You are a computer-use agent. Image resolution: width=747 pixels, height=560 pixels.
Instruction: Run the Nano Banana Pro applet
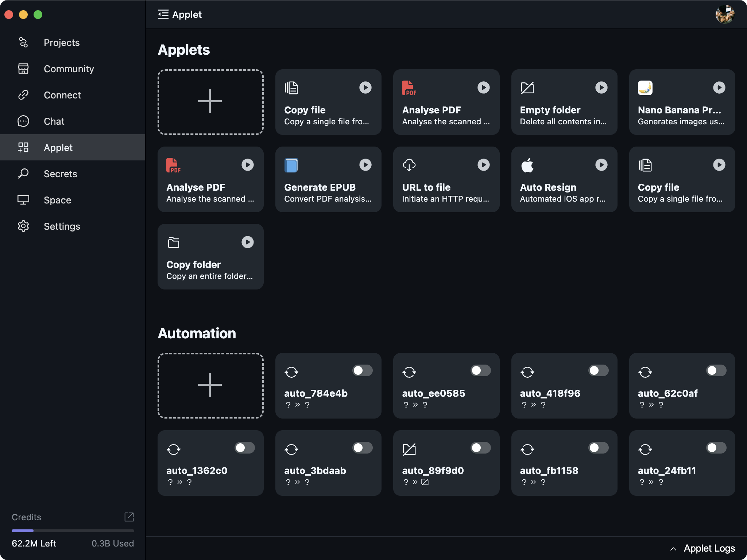tap(719, 87)
